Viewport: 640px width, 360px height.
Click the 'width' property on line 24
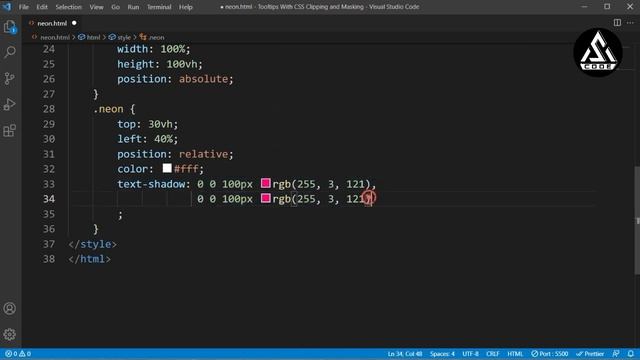133,49
